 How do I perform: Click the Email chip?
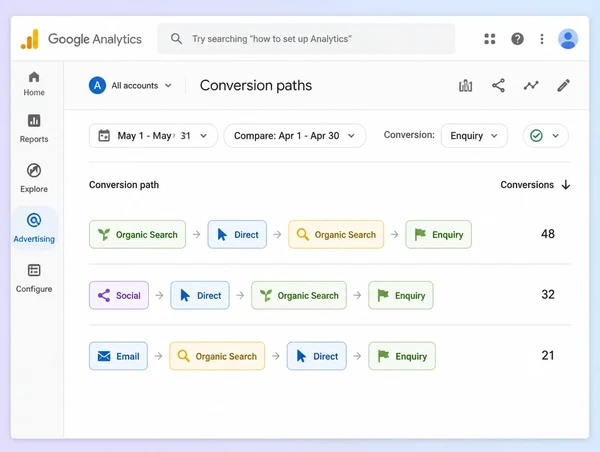click(118, 356)
